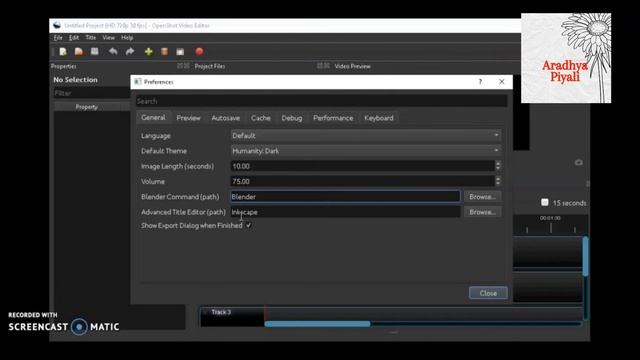Open the File menu
640x360 pixels.
58,38
